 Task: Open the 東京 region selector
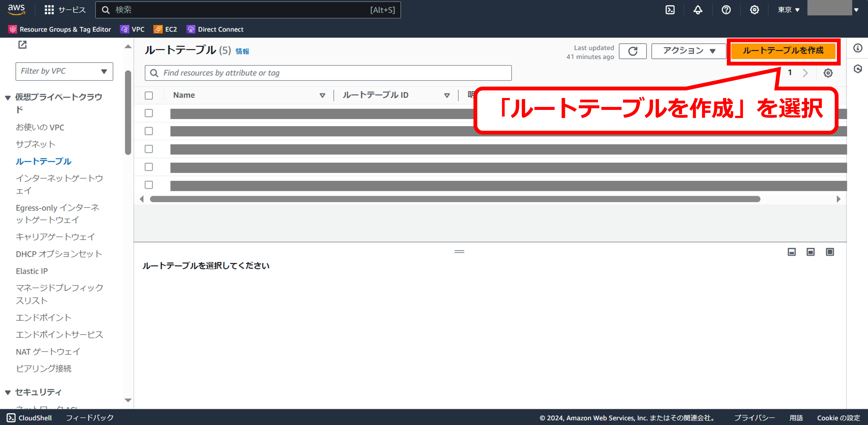(x=788, y=10)
